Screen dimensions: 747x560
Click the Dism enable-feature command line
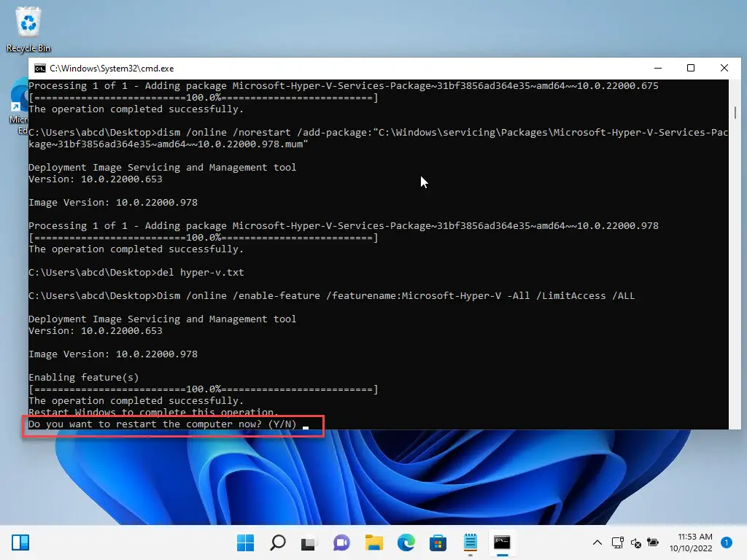[332, 296]
